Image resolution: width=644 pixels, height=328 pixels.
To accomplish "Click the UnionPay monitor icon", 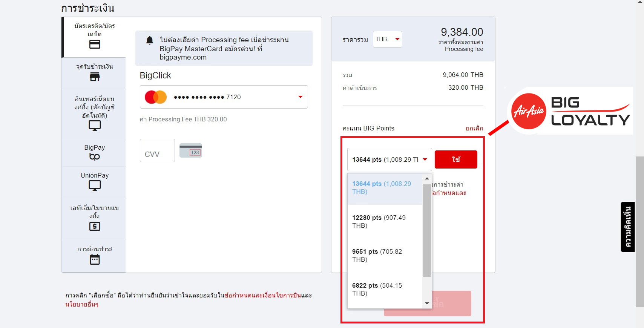I will (x=94, y=185).
